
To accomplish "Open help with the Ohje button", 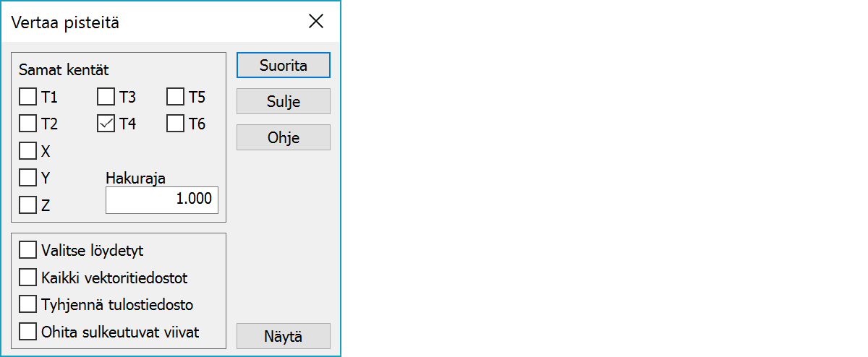I will (283, 137).
